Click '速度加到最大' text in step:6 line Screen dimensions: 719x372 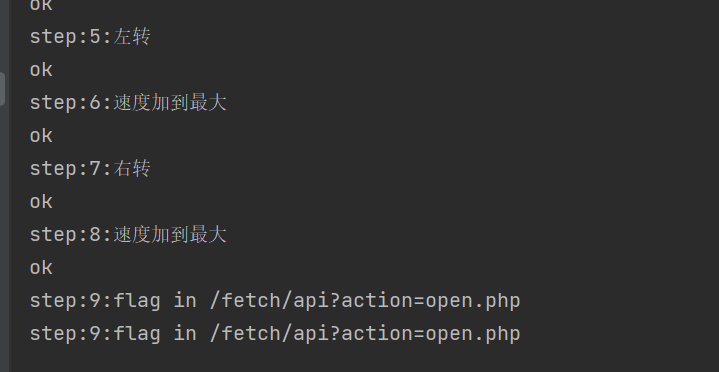click(x=170, y=102)
